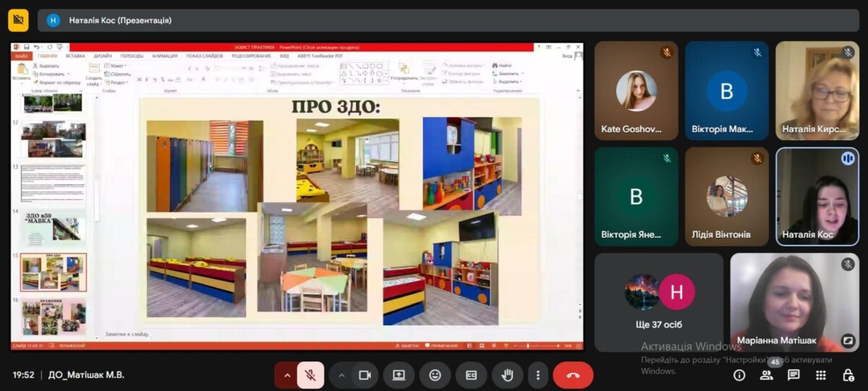Open host controls lock icon
The height and width of the screenshot is (391, 868).
pos(848,375)
